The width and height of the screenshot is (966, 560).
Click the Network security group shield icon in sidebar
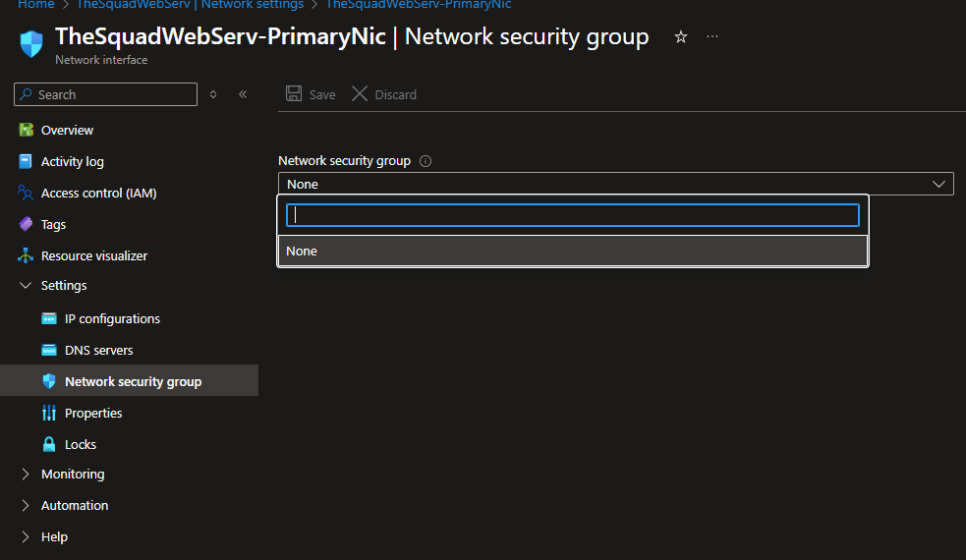tap(49, 381)
